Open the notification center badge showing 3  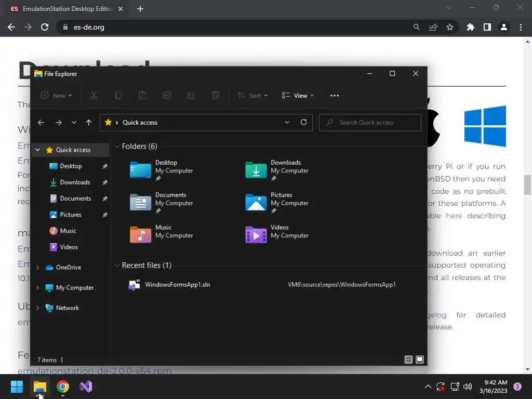tap(517, 387)
